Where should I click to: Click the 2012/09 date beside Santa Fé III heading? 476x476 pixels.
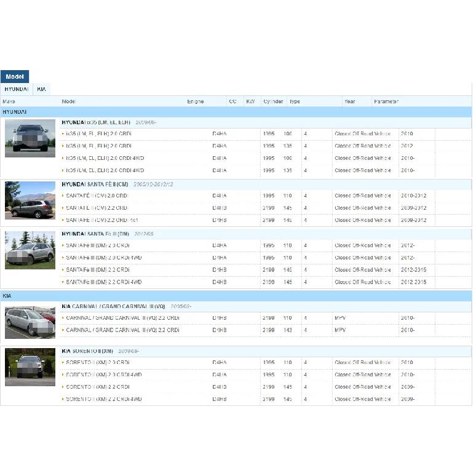point(144,234)
